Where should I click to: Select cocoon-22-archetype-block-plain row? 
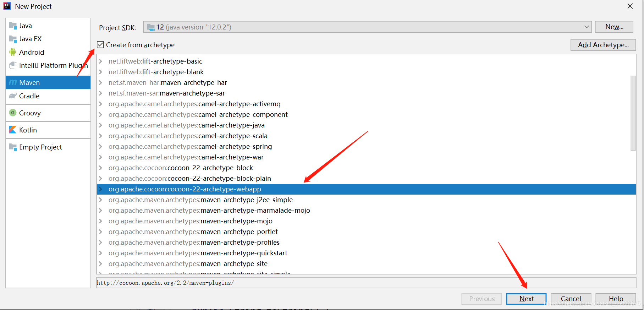pos(366,178)
